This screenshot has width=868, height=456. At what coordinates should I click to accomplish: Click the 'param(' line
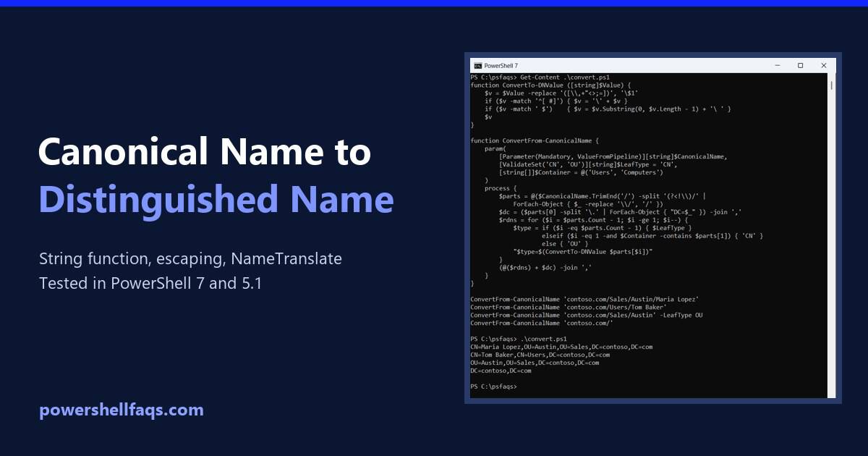pos(495,148)
